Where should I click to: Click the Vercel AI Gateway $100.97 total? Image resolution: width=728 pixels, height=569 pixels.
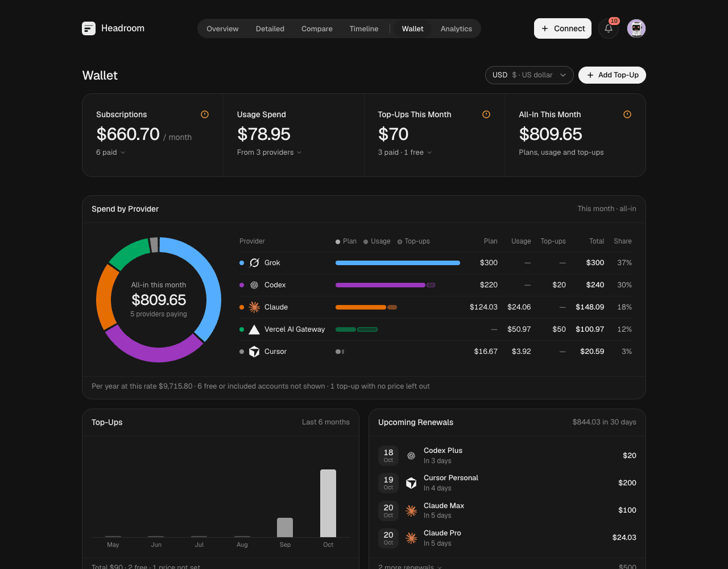(x=590, y=329)
